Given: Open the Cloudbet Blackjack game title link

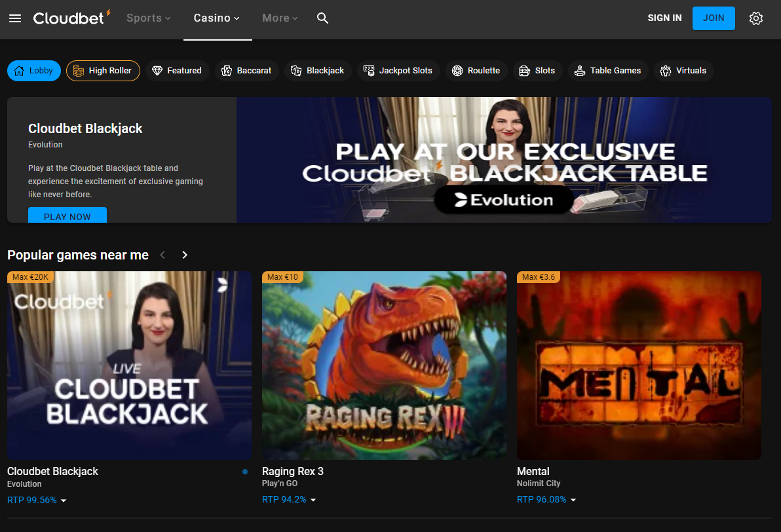Looking at the screenshot, I should [x=52, y=471].
